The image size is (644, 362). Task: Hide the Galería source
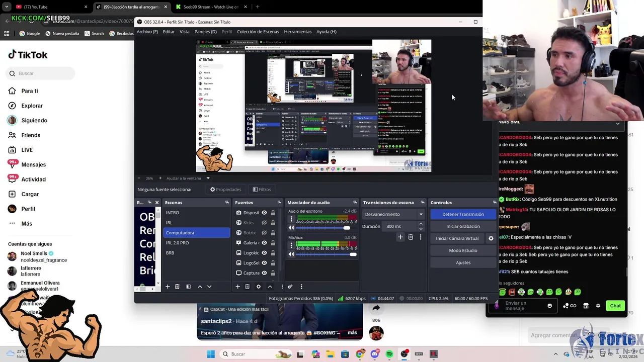(x=264, y=243)
